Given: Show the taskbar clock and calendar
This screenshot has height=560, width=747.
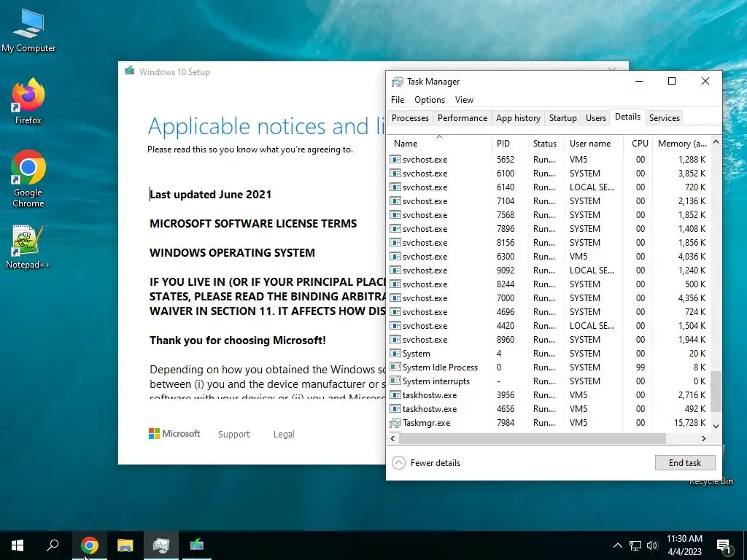Looking at the screenshot, I should (x=684, y=545).
